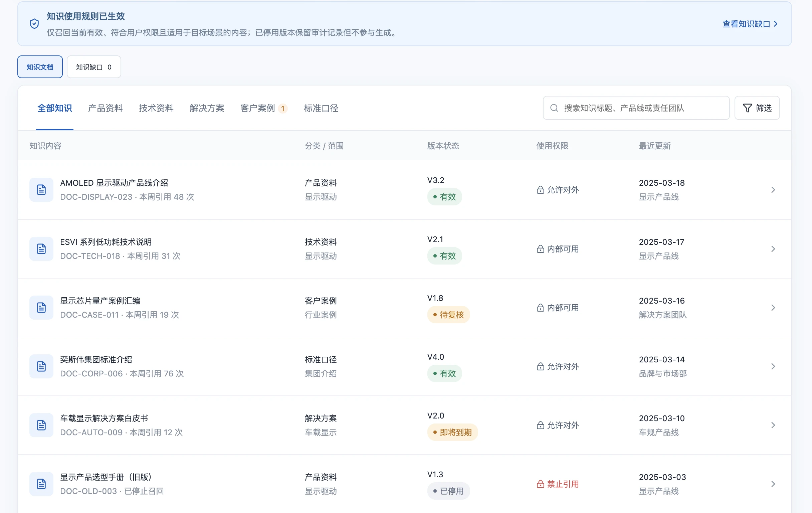Click red lock icon beside 禁止引用
812x513 pixels.
[x=540, y=484]
